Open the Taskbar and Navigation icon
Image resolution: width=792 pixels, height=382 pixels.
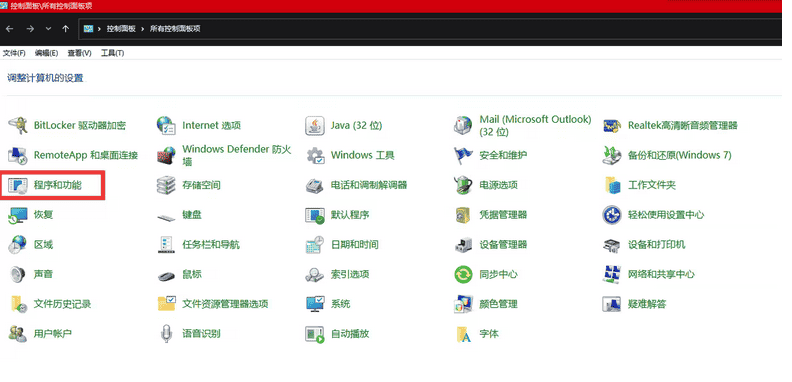coord(166,245)
